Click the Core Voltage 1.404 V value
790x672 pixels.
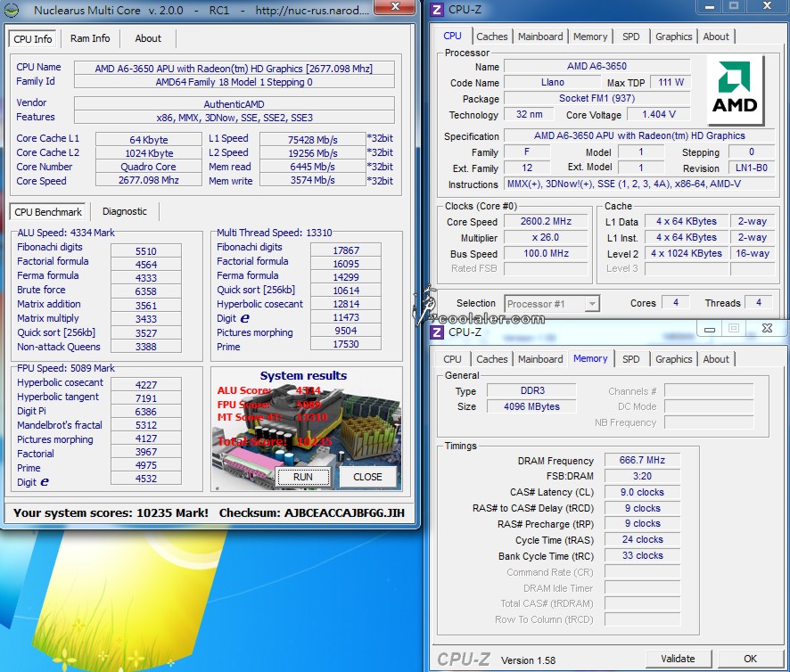(659, 114)
